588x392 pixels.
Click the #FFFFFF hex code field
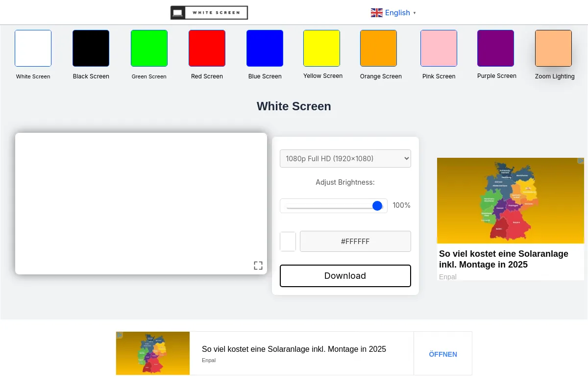[x=355, y=242]
